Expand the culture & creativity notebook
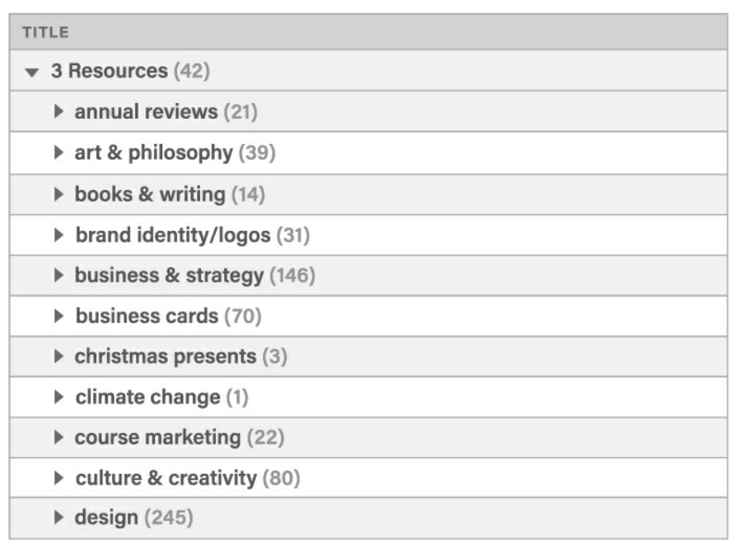Image resolution: width=743 pixels, height=560 pixels. 58,478
